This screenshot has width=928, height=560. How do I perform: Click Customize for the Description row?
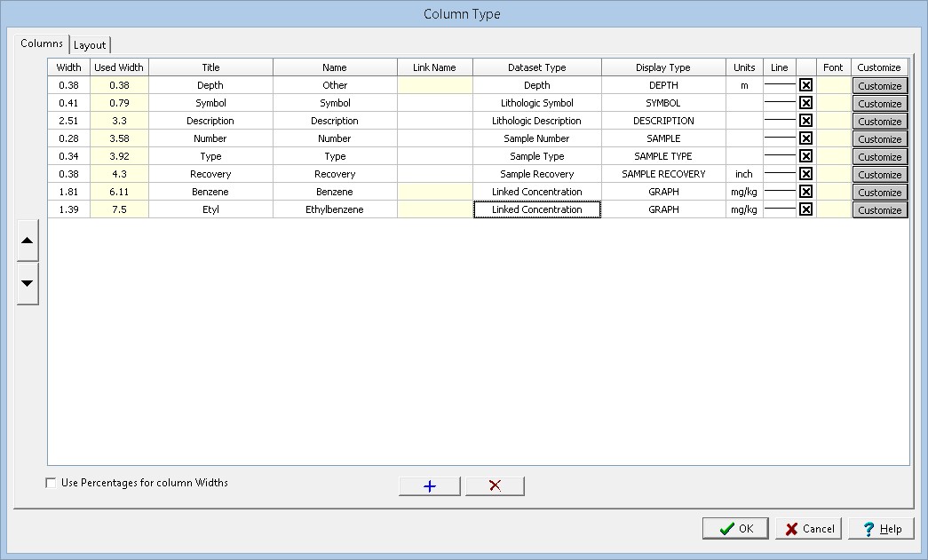(879, 122)
